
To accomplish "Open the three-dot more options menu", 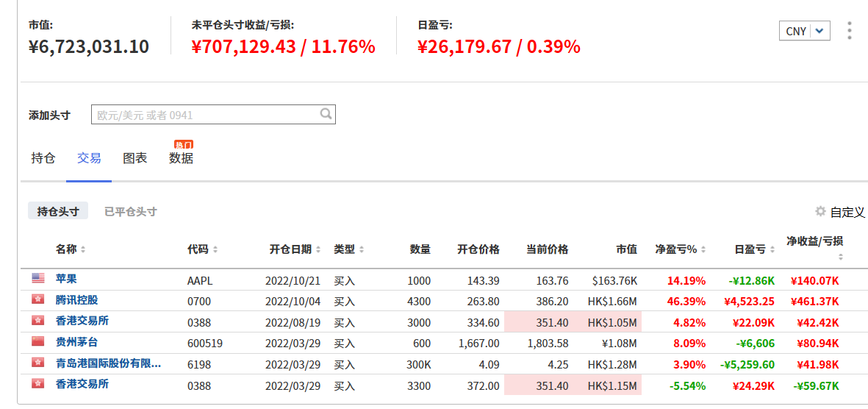I will point(849,30).
